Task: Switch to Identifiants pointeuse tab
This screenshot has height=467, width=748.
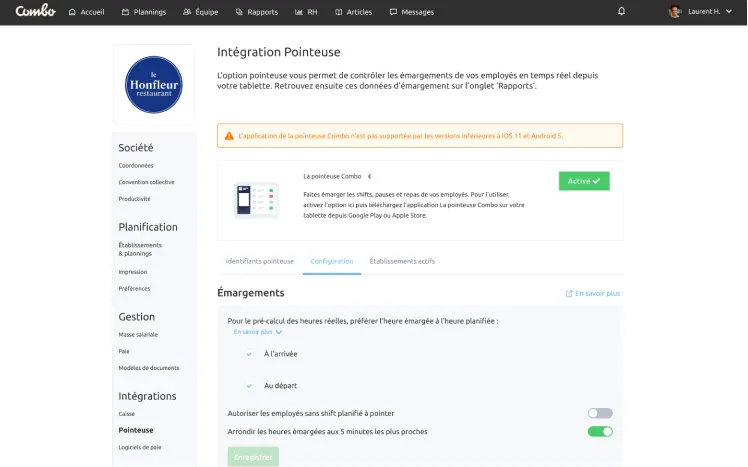Action: tap(260, 261)
